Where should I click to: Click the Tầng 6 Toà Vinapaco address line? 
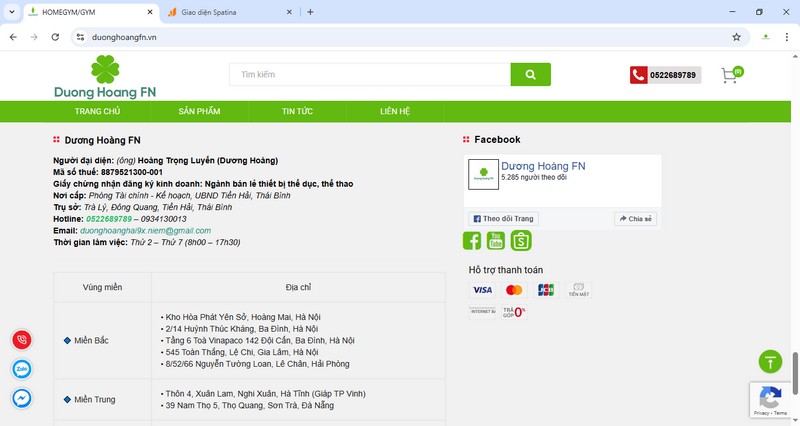pyautogui.click(x=260, y=340)
